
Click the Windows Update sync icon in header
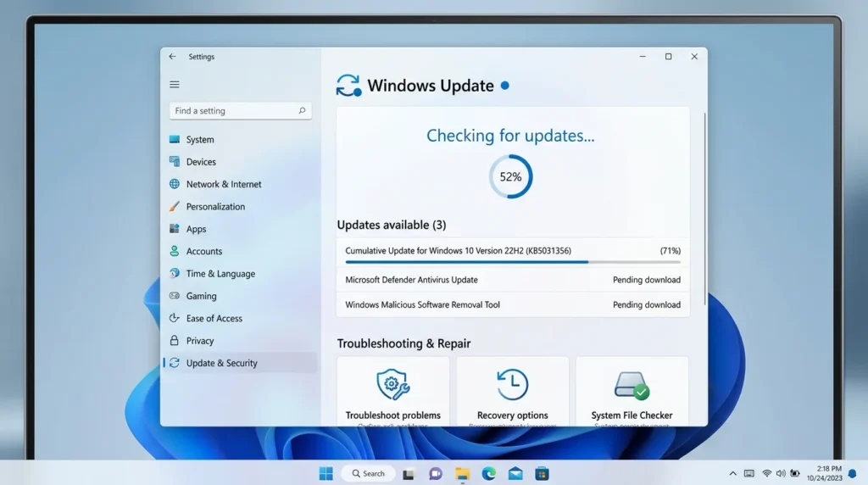[348, 86]
